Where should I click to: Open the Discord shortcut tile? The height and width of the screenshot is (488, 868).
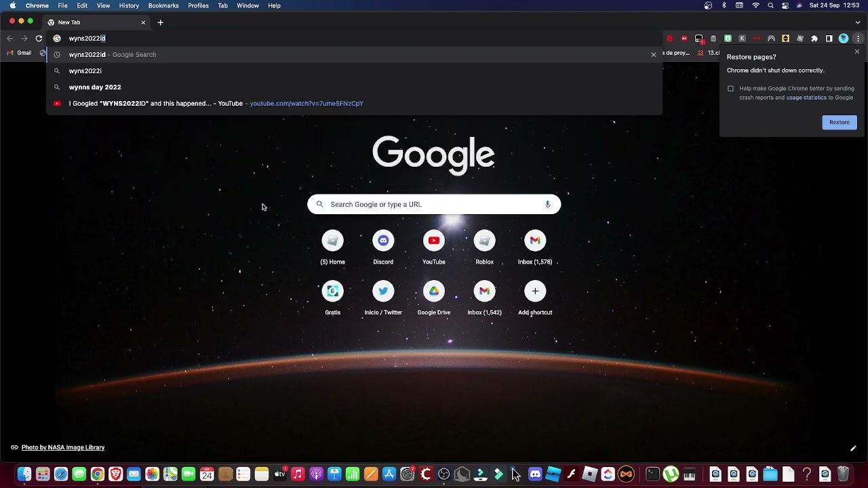click(x=383, y=248)
